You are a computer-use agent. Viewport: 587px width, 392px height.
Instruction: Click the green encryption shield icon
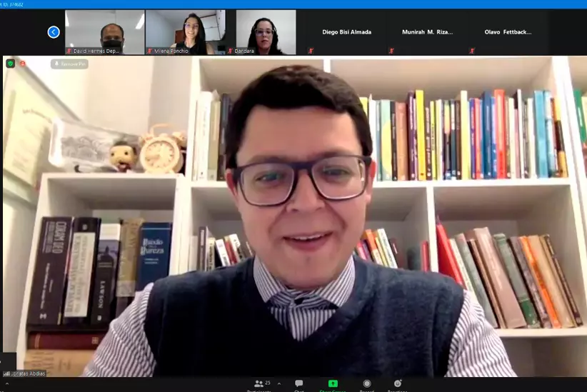tap(11, 64)
